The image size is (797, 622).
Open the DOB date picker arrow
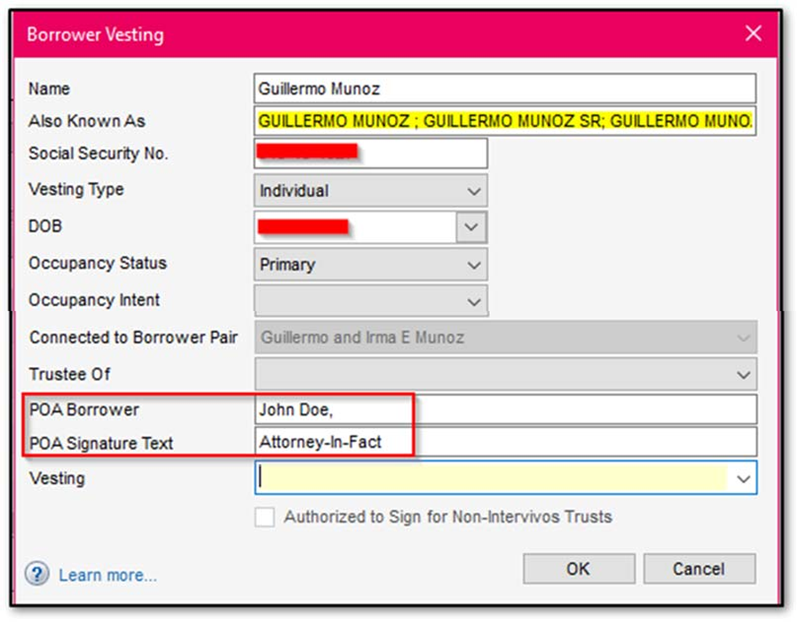471,227
